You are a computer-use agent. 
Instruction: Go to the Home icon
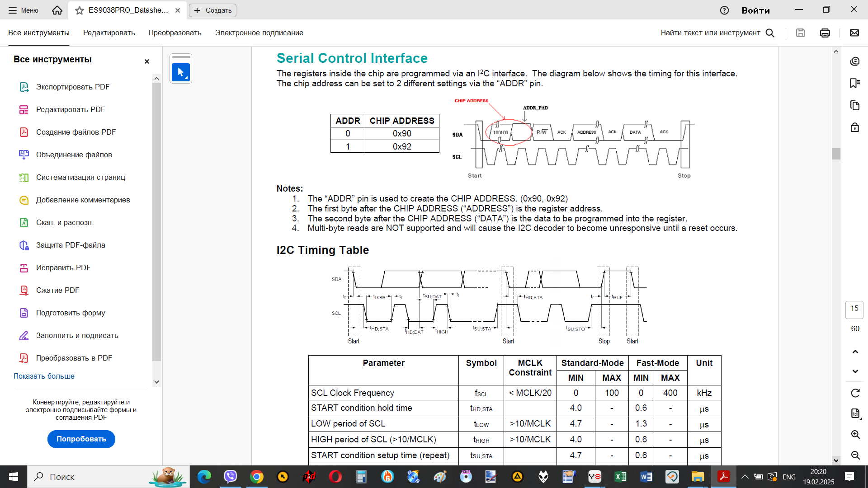pyautogui.click(x=57, y=10)
